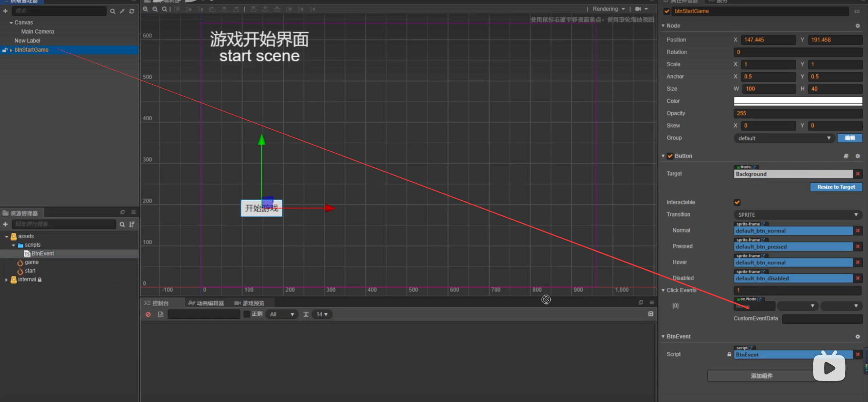Collapse the assets folder
Image resolution: width=868 pixels, height=402 pixels.
pos(6,236)
